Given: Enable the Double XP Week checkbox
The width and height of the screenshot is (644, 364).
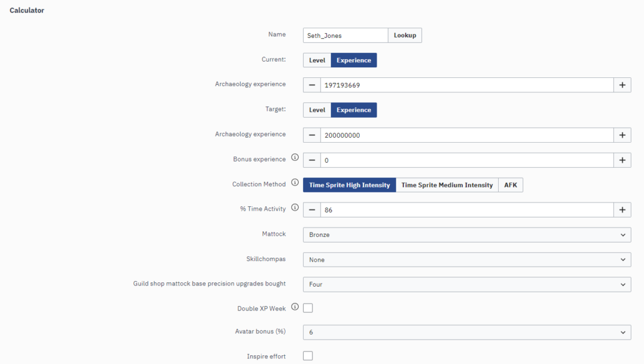Looking at the screenshot, I should pos(308,308).
